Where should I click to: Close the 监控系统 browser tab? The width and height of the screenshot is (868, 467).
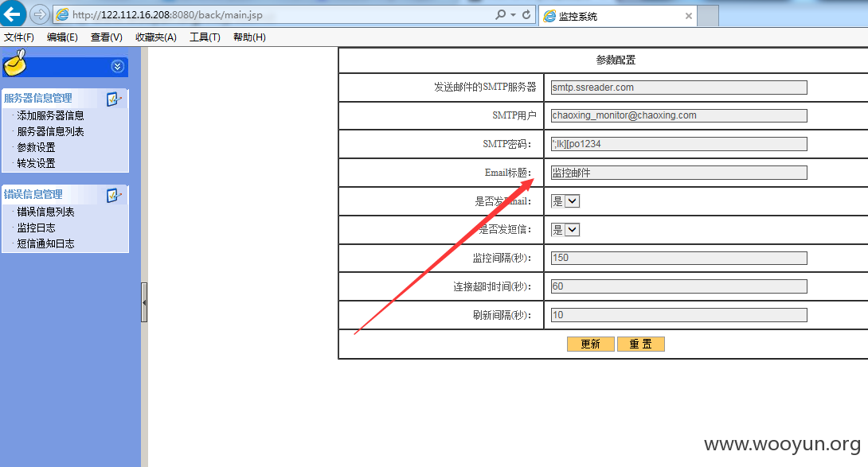tap(689, 16)
